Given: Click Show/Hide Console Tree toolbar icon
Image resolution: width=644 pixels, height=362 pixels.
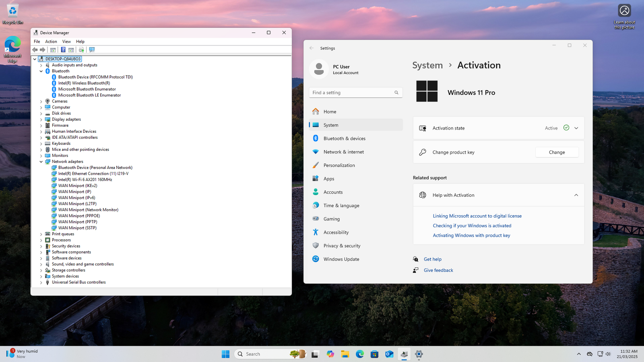Looking at the screenshot, I should pos(53,50).
